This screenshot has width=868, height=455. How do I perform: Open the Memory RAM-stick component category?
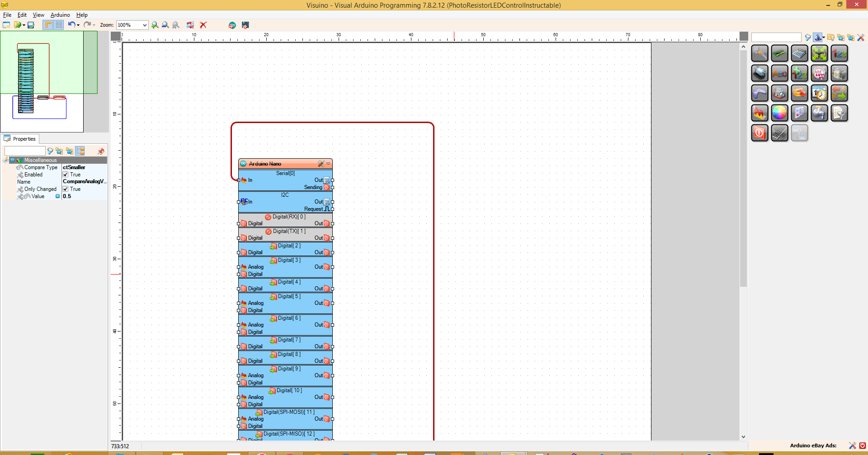779,53
